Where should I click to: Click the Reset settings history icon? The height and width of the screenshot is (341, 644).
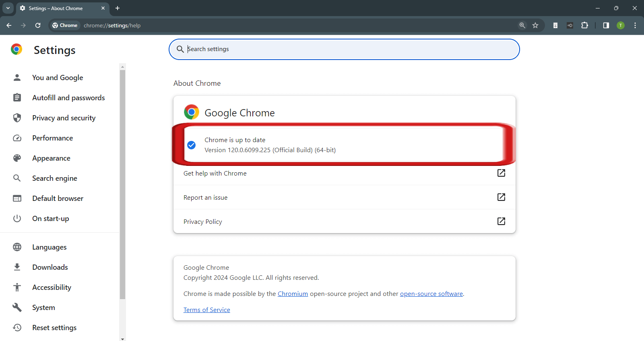(17, 328)
